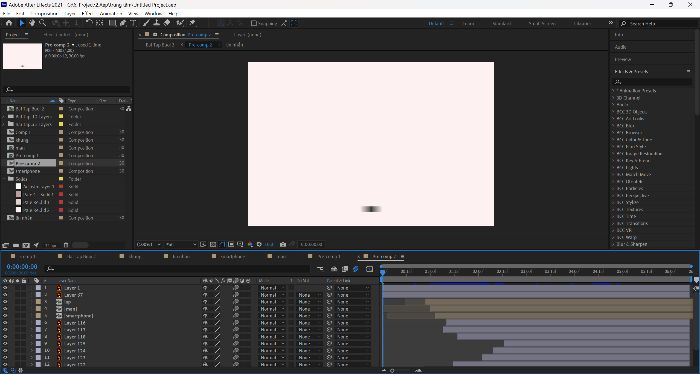Click white solid swatch under Solids folder
This screenshot has width=700, height=374.
click(x=18, y=187)
